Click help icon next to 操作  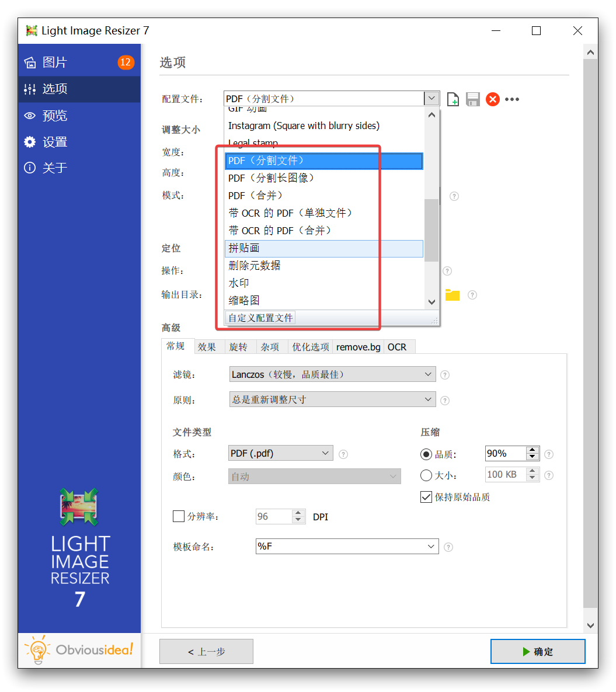tap(447, 271)
